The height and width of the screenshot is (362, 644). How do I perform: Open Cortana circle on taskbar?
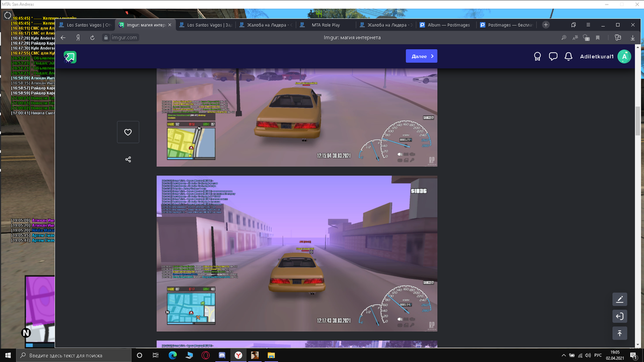pos(139,355)
